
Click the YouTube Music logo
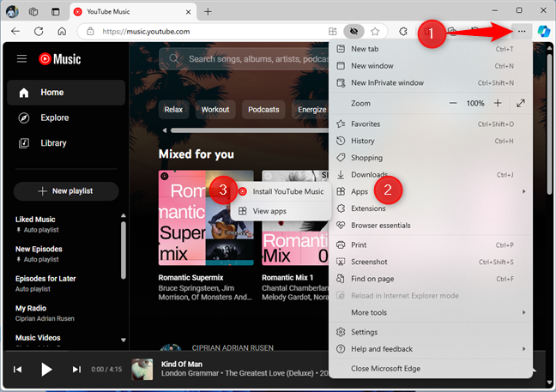point(59,59)
